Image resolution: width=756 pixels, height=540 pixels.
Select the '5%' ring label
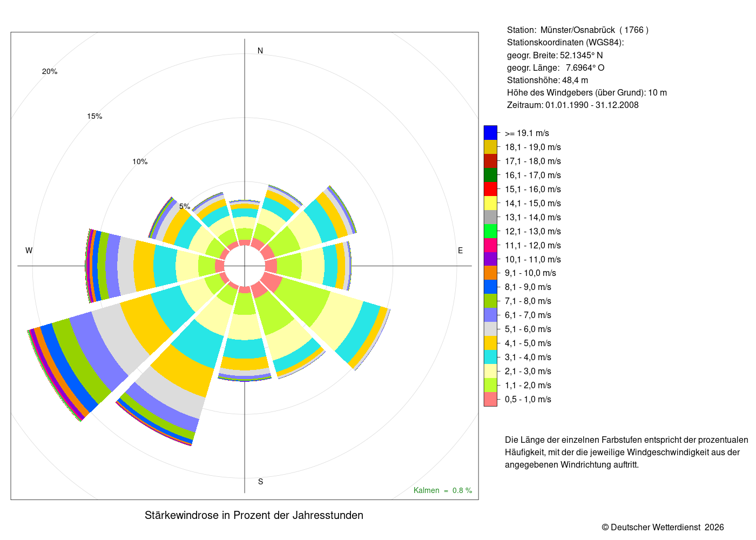point(185,206)
